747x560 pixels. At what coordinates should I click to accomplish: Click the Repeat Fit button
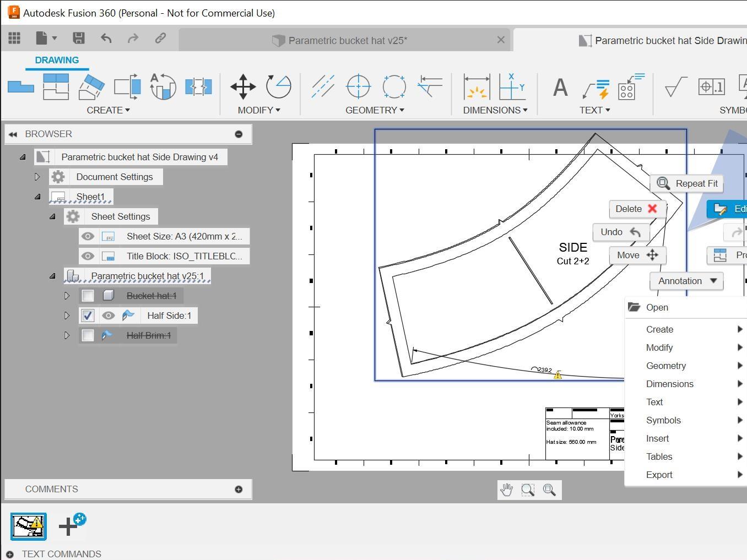686,183
